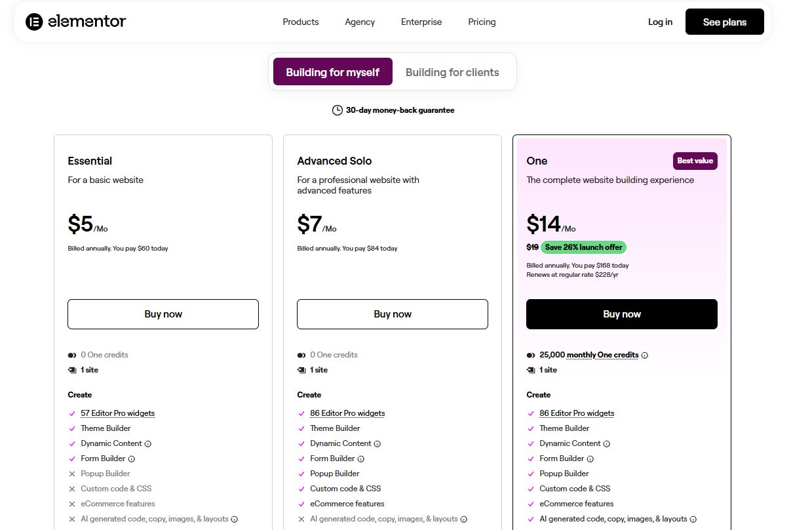
Task: Open the Enterprise menu
Action: point(421,22)
